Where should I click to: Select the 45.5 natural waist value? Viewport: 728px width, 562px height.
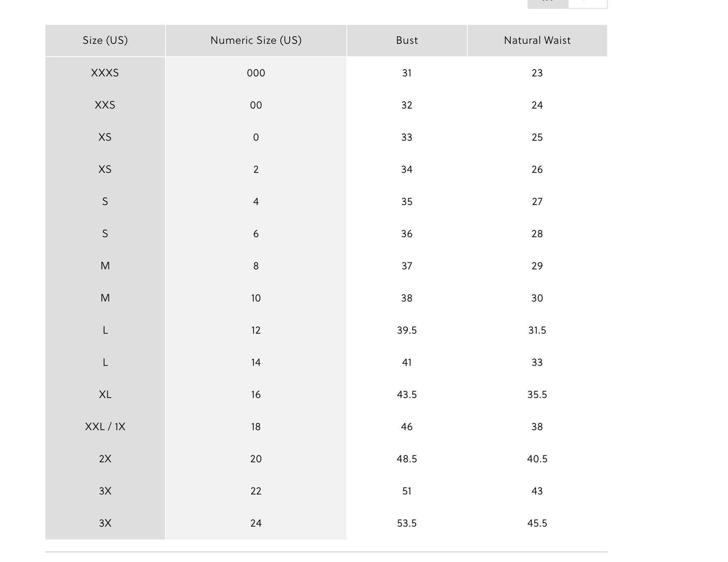click(x=537, y=523)
